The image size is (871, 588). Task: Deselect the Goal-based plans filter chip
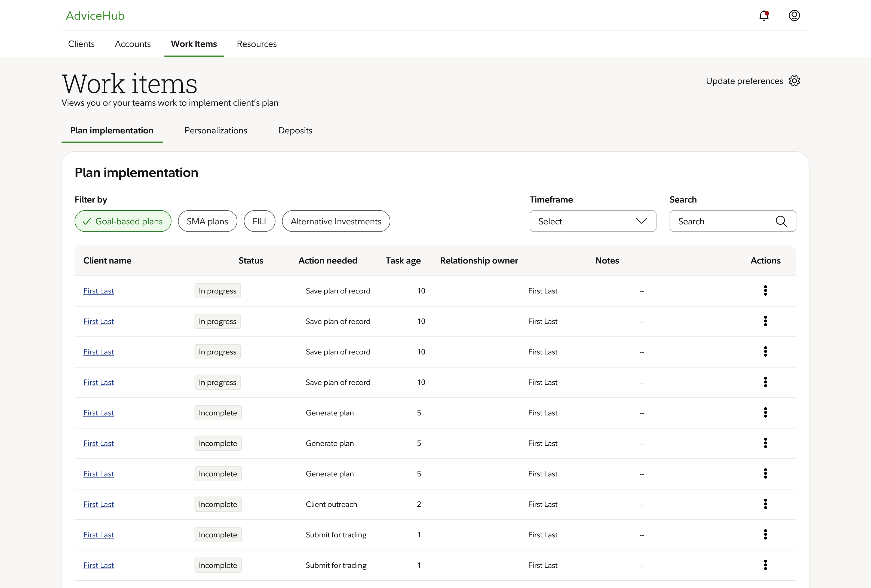[x=123, y=221]
